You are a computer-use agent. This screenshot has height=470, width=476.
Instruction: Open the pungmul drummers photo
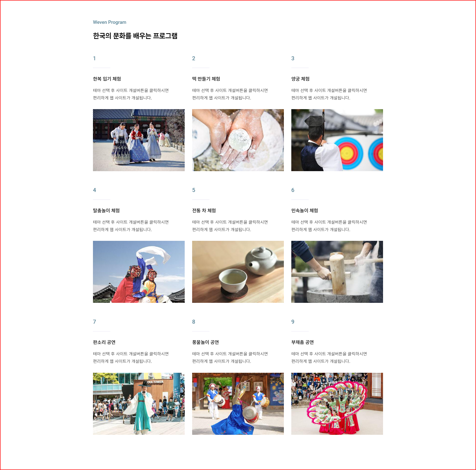[238, 404]
